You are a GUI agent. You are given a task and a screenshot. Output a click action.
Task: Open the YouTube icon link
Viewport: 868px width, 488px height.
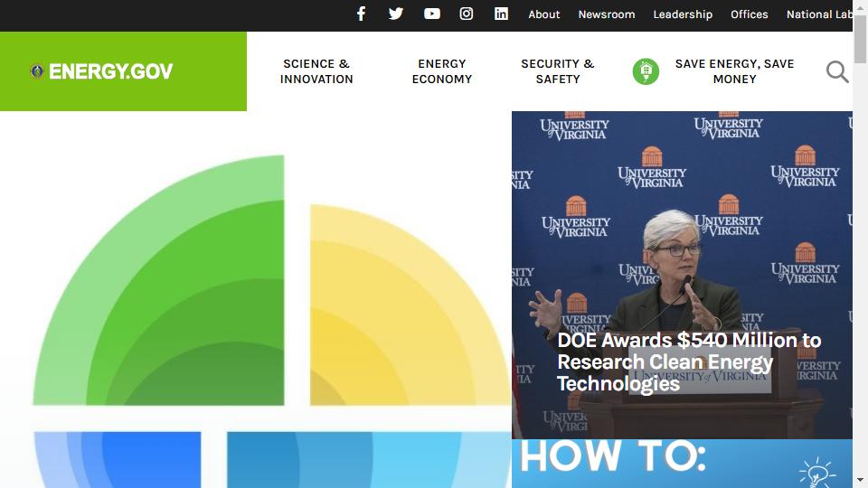coord(432,14)
